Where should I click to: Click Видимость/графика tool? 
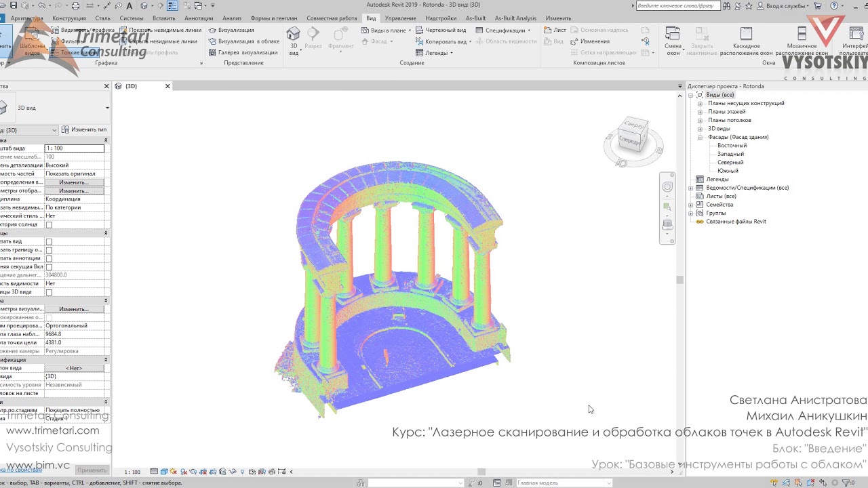[x=83, y=30]
